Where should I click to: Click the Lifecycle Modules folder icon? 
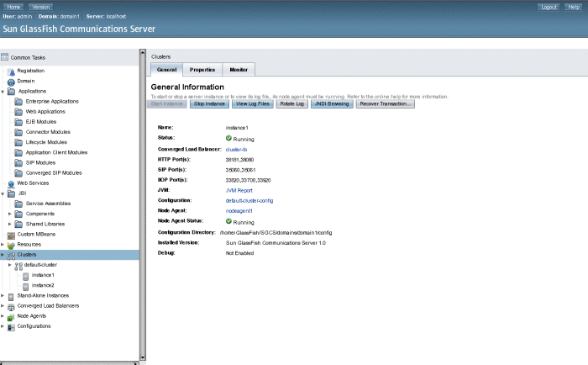pyautogui.click(x=18, y=142)
